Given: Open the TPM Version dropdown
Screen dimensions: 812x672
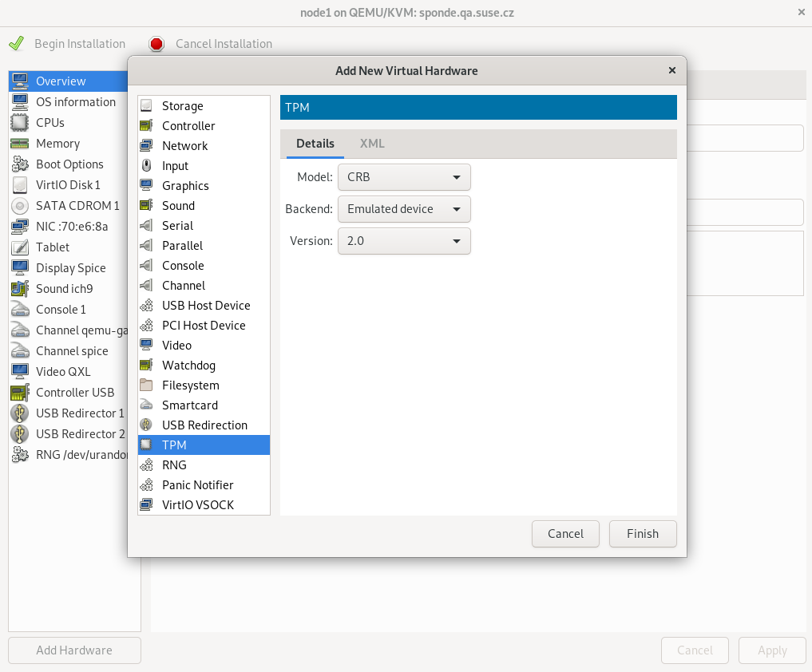Looking at the screenshot, I should click(404, 240).
